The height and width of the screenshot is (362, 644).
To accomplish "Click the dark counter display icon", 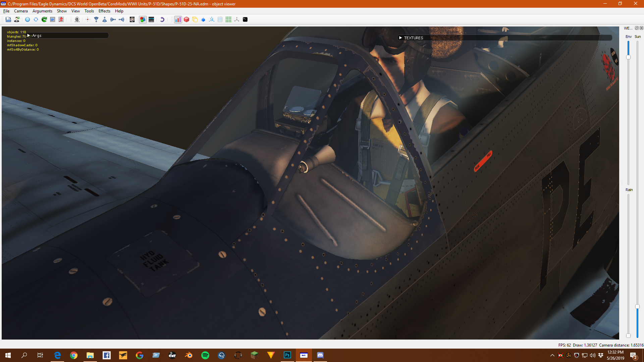I will click(151, 19).
